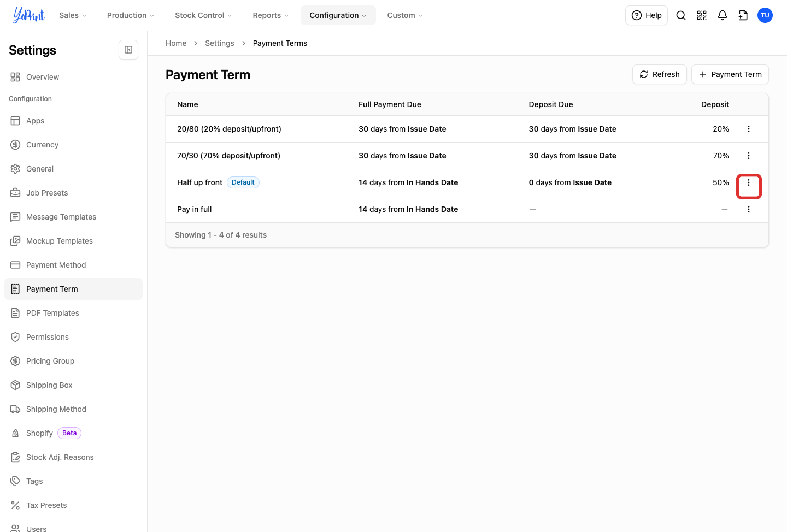Viewport: 787px width, 532px height.
Task: Go to Home breadcrumb link
Action: tap(176, 43)
